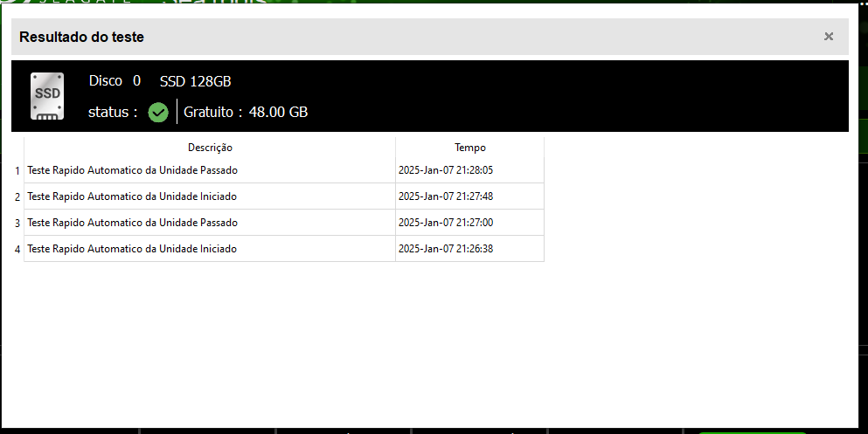Sort by the Descrição column header
Image resolution: width=868 pixels, height=434 pixels.
pos(210,148)
